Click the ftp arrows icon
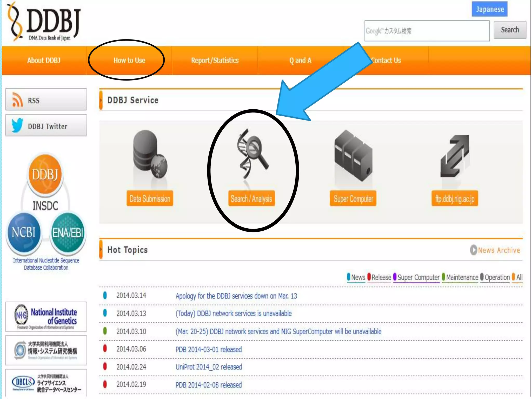 click(x=455, y=156)
